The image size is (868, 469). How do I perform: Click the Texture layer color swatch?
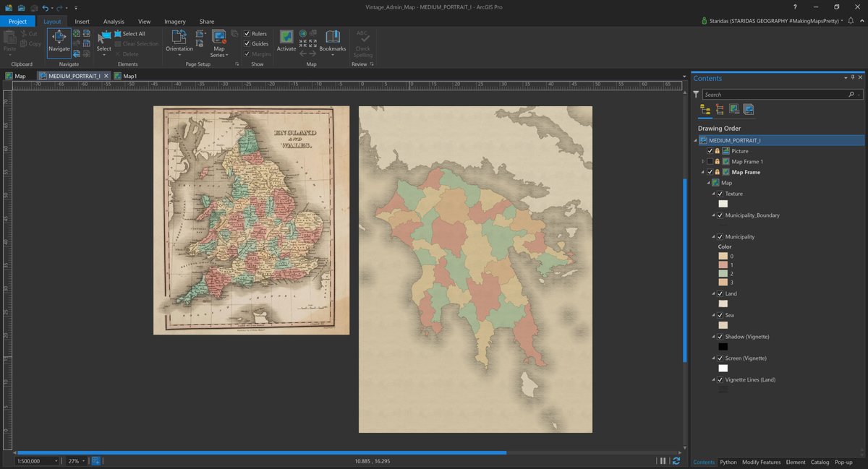[x=723, y=204]
